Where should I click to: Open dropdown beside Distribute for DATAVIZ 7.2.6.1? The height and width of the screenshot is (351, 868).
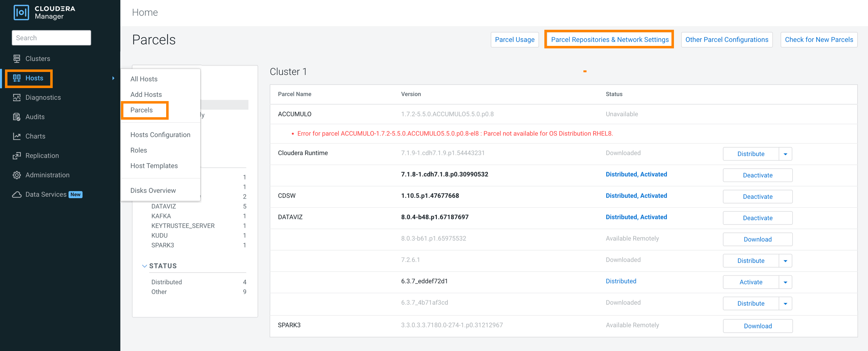tap(785, 261)
